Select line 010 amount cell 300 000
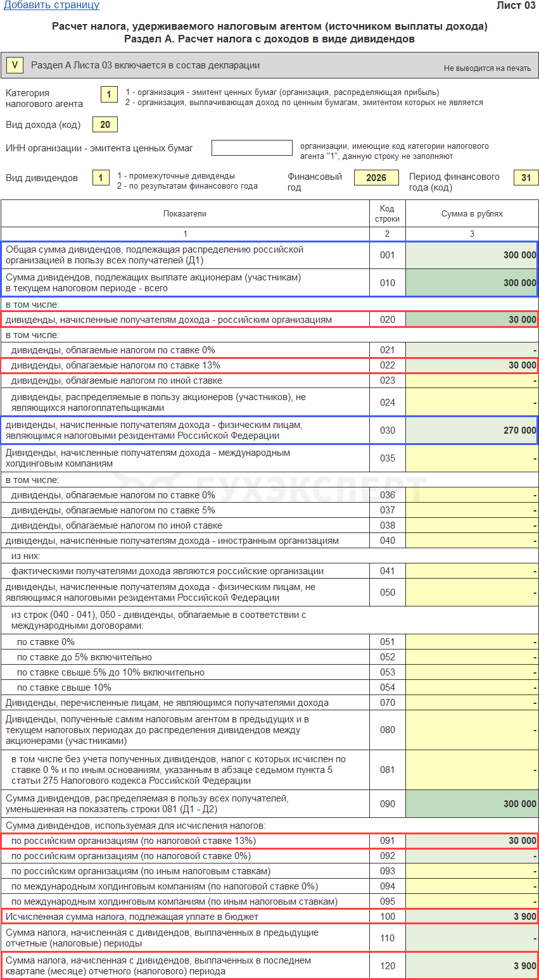The image size is (539, 980). [472, 283]
